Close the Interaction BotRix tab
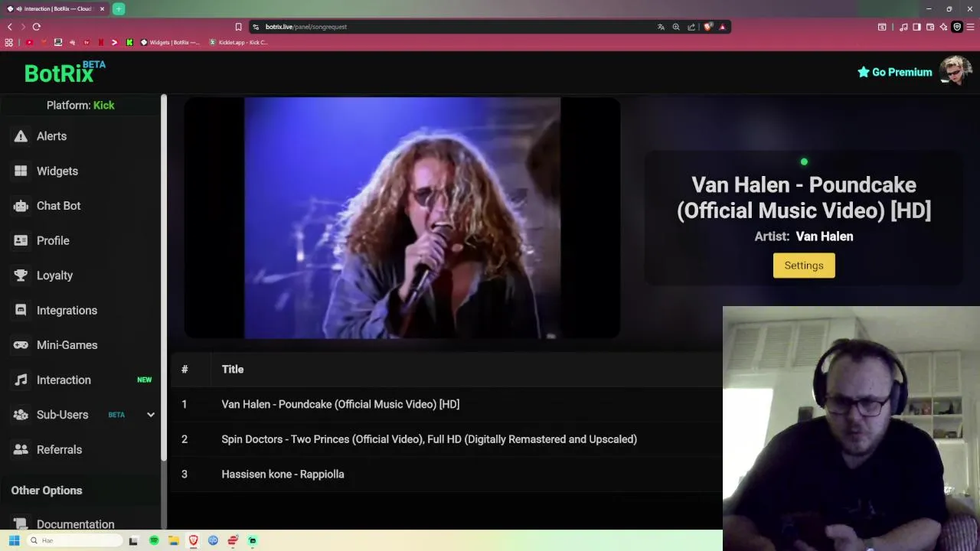This screenshot has width=980, height=551. pyautogui.click(x=102, y=9)
